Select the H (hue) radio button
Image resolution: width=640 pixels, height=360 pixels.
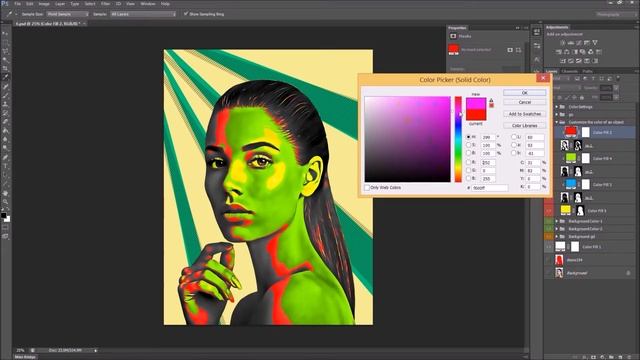(x=469, y=137)
